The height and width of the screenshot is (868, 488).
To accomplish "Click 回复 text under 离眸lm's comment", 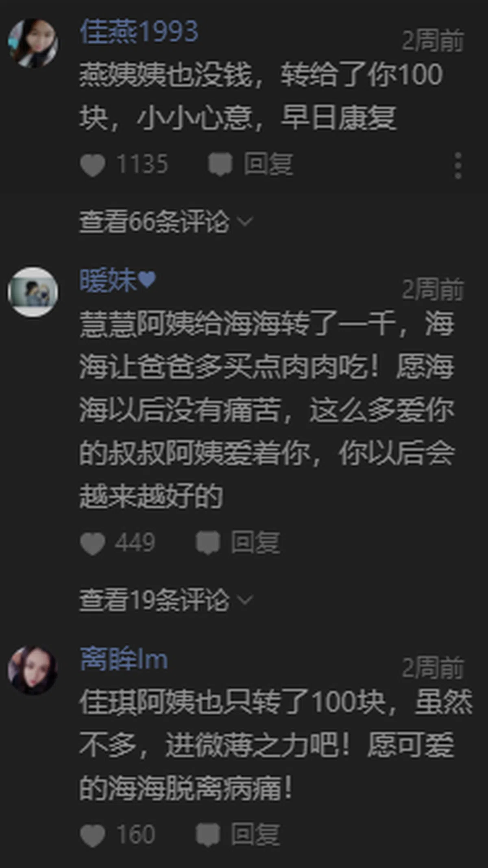I will 256,835.
